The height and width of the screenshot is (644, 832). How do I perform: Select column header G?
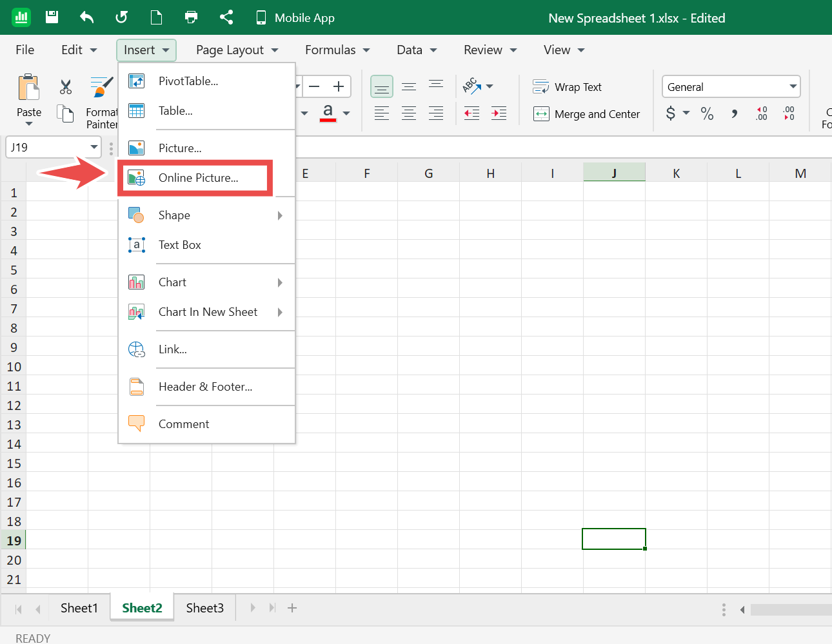click(428, 173)
